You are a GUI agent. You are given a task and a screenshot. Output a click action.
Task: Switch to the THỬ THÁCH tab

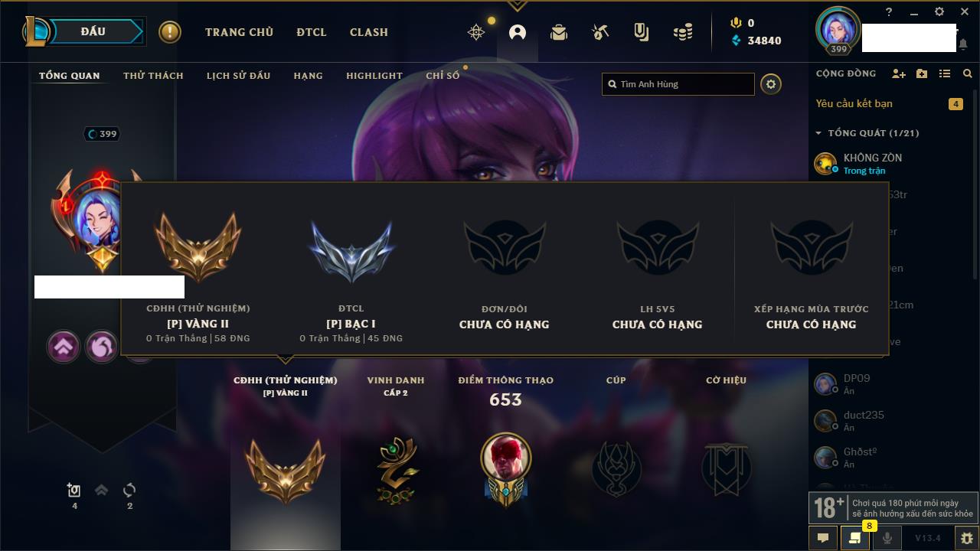(153, 76)
